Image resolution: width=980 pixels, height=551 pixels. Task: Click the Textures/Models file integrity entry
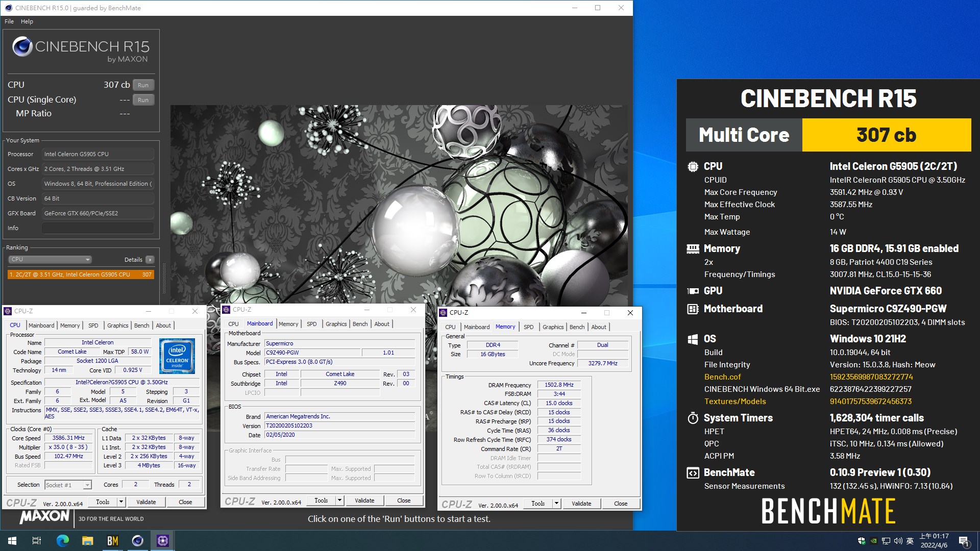735,402
